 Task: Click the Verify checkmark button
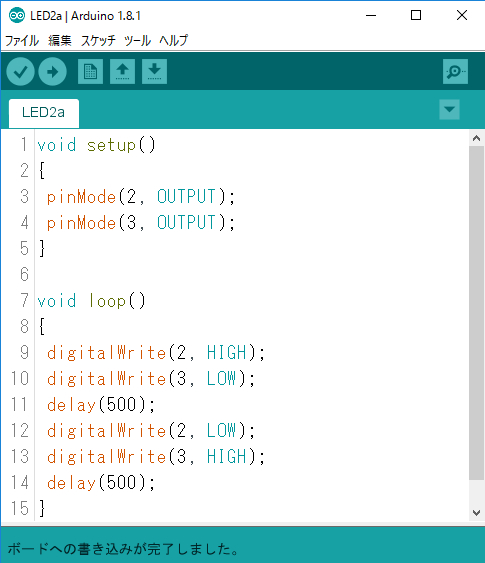click(20, 72)
